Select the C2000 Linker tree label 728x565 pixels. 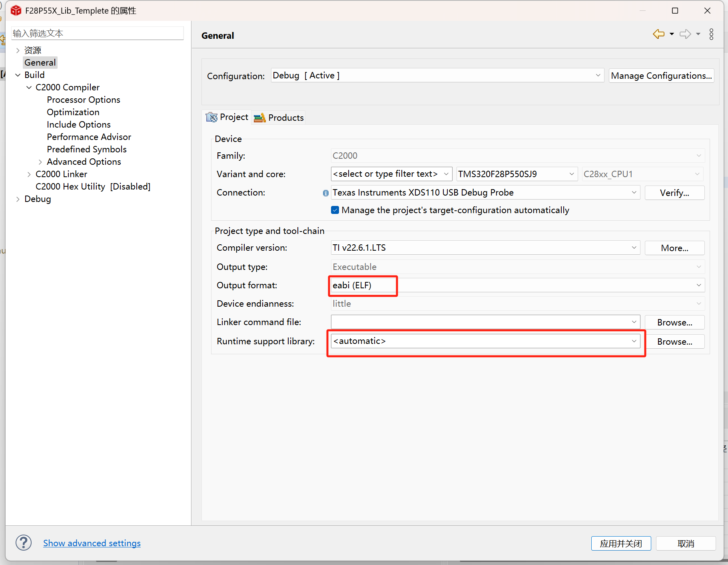(61, 174)
